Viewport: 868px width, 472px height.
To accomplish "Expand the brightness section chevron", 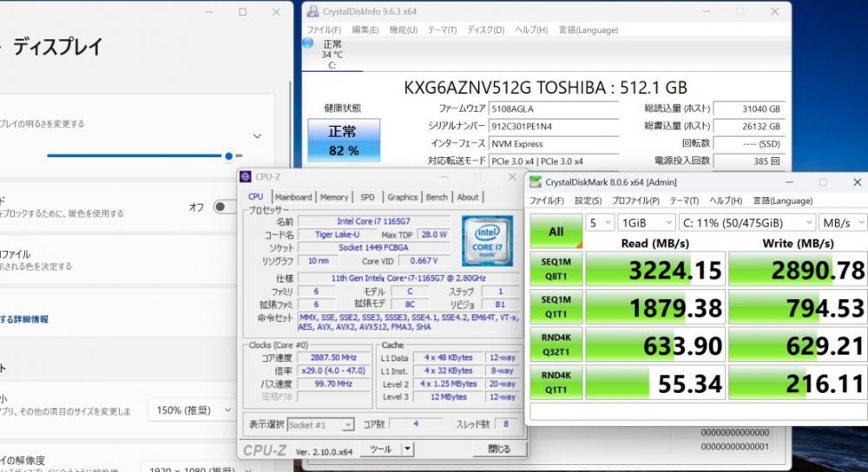I will coord(258,136).
